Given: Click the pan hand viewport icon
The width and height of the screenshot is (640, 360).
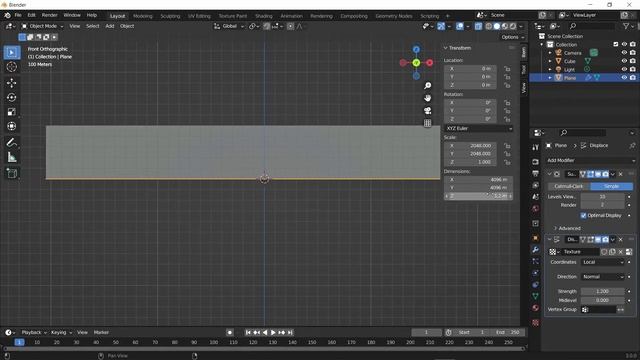Looking at the screenshot, I should (427, 98).
